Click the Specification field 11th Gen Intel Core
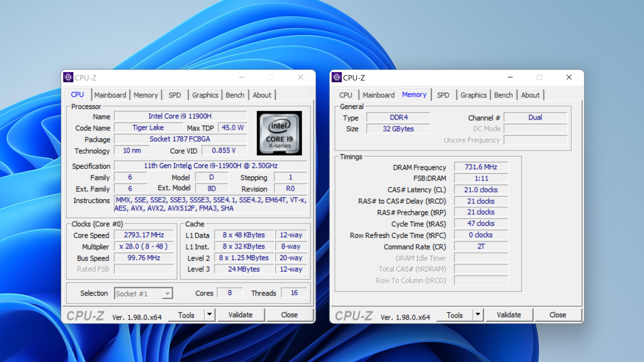Viewport: 644px width, 362px height. click(211, 166)
